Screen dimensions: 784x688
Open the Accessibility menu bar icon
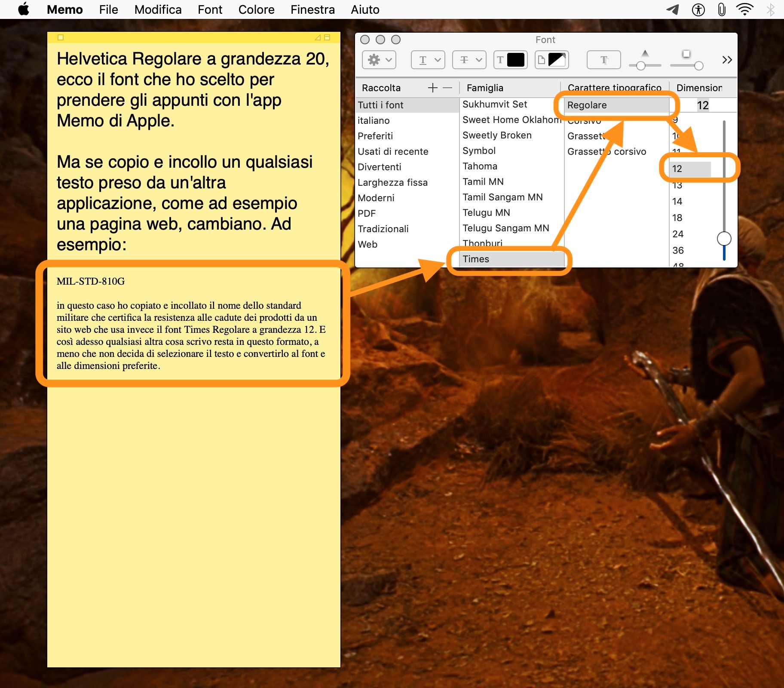click(698, 9)
